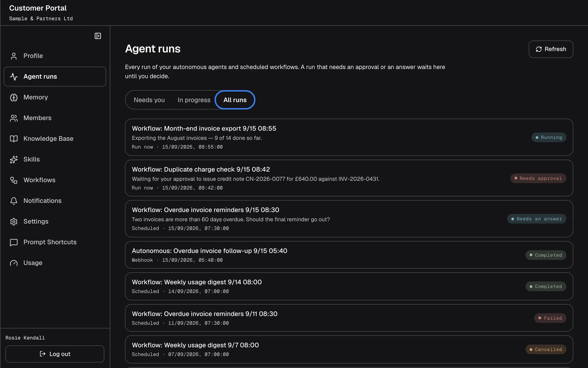Viewport: 588px width, 368px height.
Task: Click the Profile person icon
Action: click(x=14, y=56)
